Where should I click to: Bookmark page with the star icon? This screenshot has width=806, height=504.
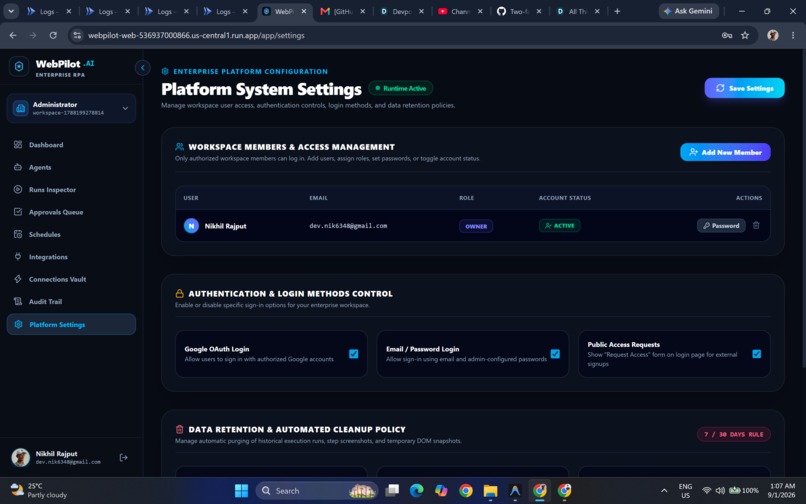tap(745, 35)
